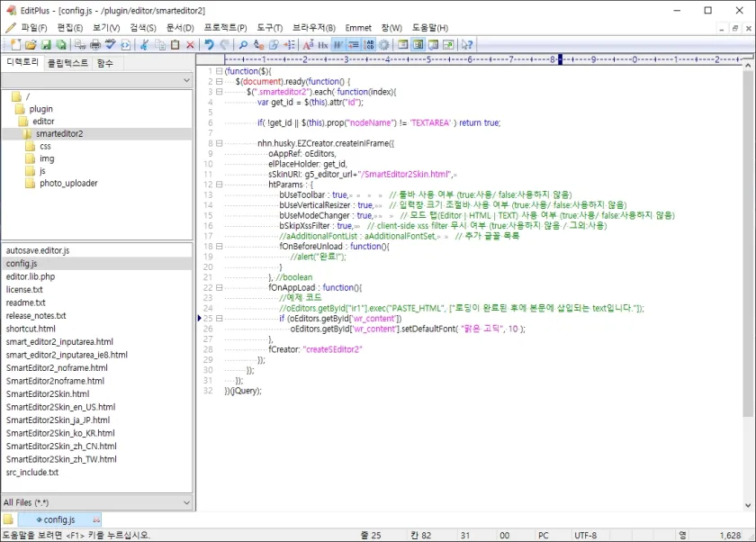Screen dimensions: 756x542
Task: Click the column ruler marker near 8
Action: pyautogui.click(x=560, y=59)
